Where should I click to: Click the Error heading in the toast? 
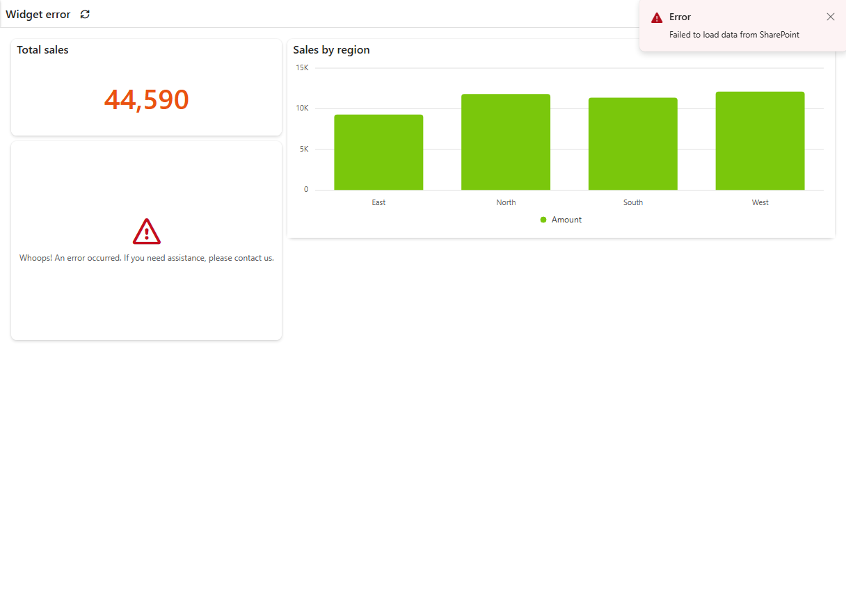[680, 17]
